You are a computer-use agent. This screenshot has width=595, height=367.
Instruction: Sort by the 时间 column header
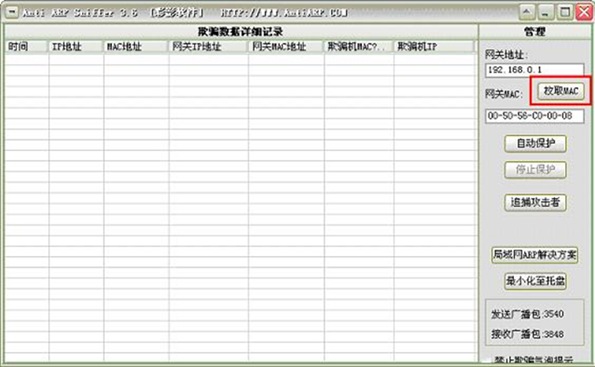(x=27, y=47)
